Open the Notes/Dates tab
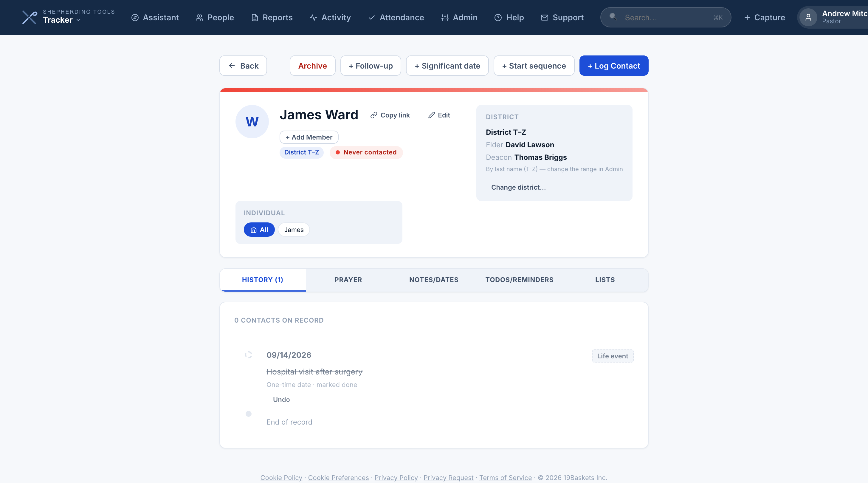 pos(434,280)
